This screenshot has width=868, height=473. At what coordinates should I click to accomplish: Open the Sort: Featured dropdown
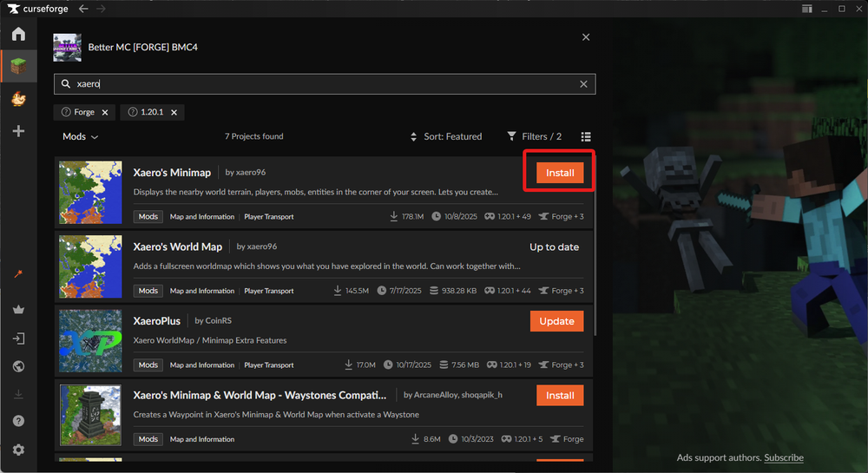click(x=446, y=136)
